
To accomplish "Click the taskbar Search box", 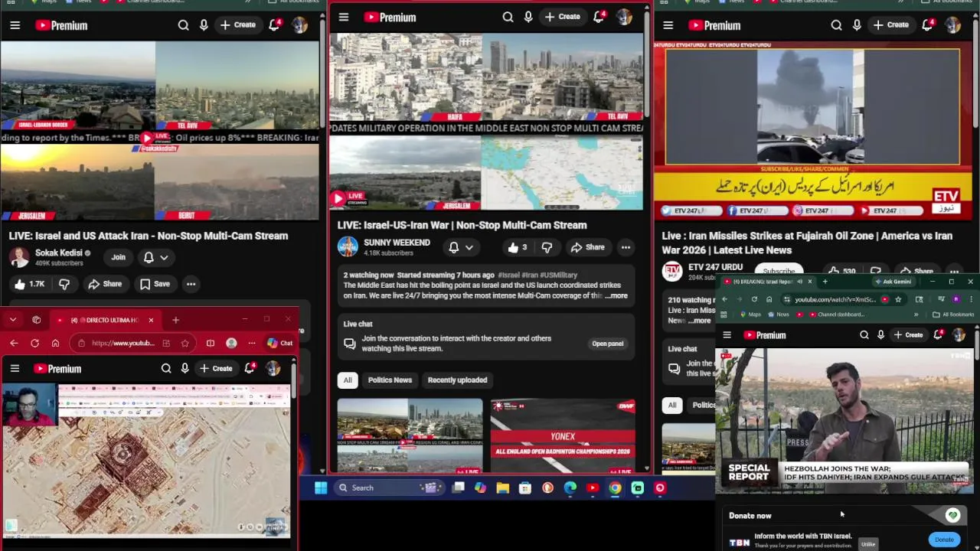I will coord(390,487).
